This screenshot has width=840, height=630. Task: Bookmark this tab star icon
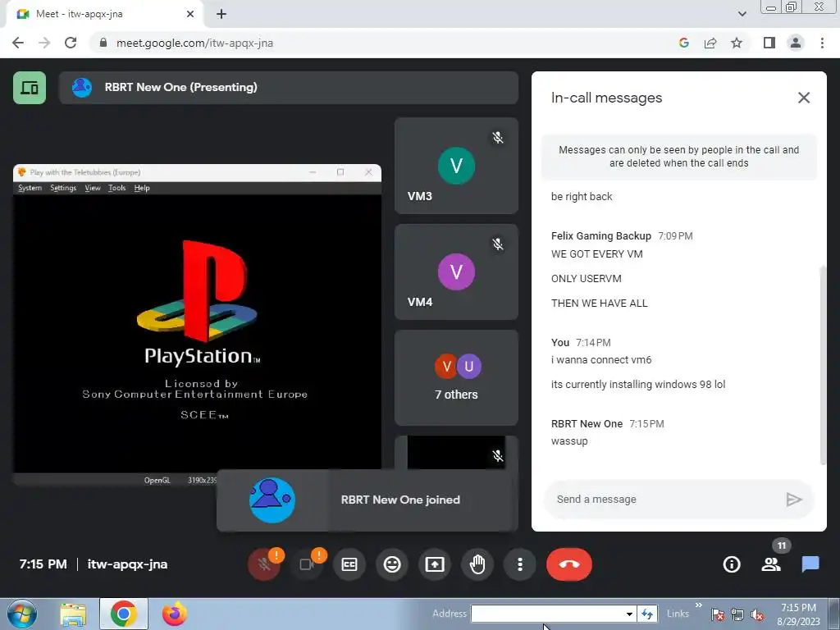(737, 43)
